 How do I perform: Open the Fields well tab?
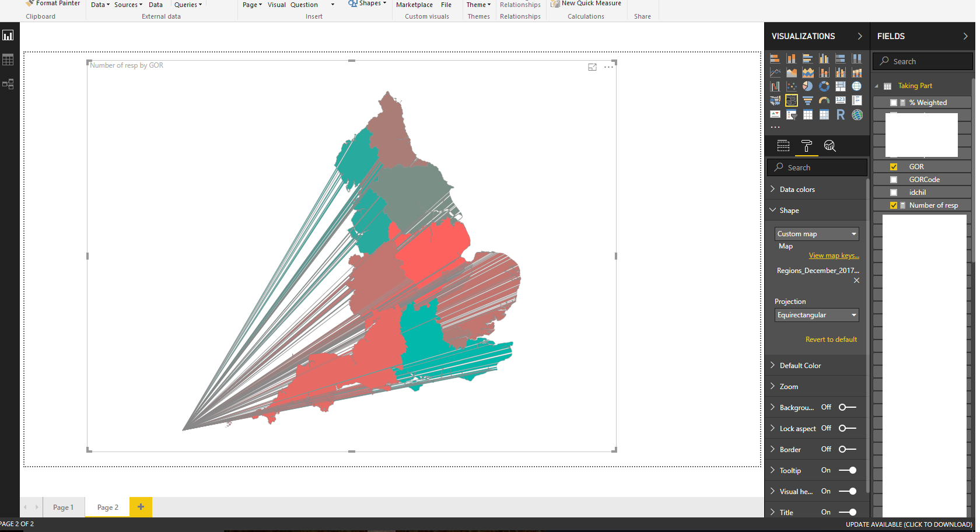[x=783, y=146]
